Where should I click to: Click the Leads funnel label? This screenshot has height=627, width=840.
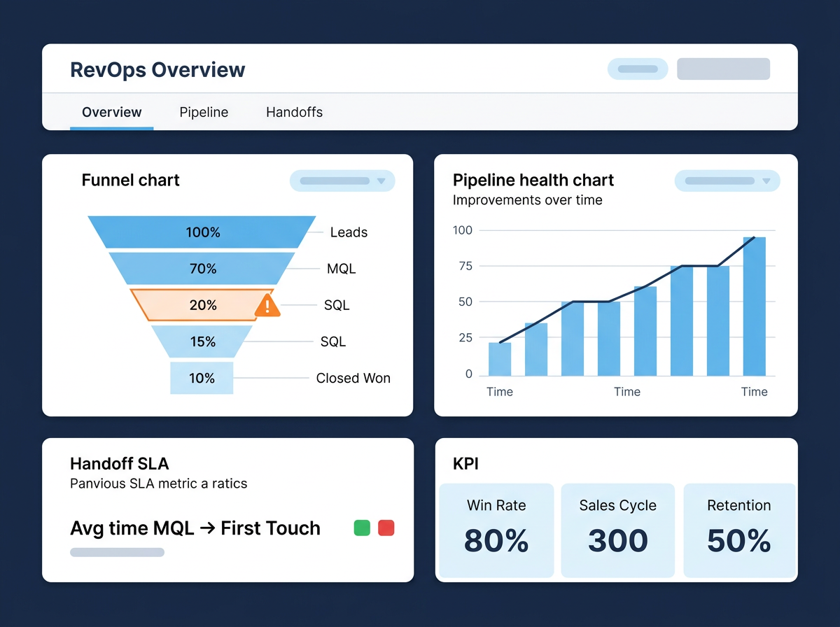coord(349,232)
